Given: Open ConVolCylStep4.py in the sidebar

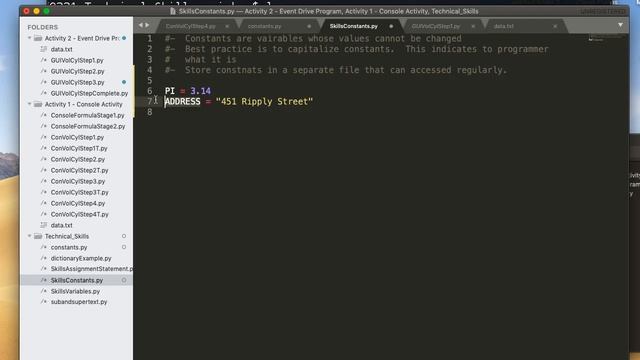Looking at the screenshot, I should coord(78,203).
